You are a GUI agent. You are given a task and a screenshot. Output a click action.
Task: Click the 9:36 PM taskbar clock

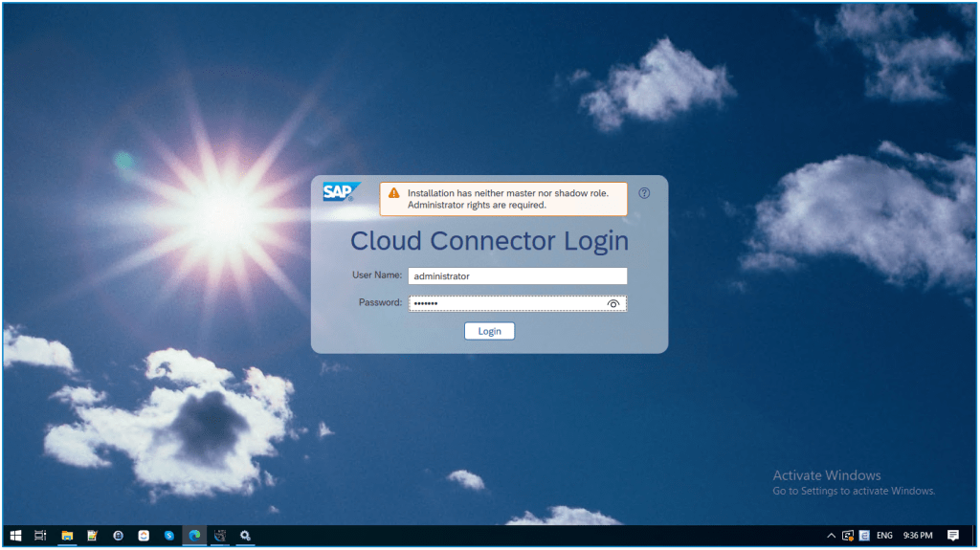pyautogui.click(x=918, y=536)
